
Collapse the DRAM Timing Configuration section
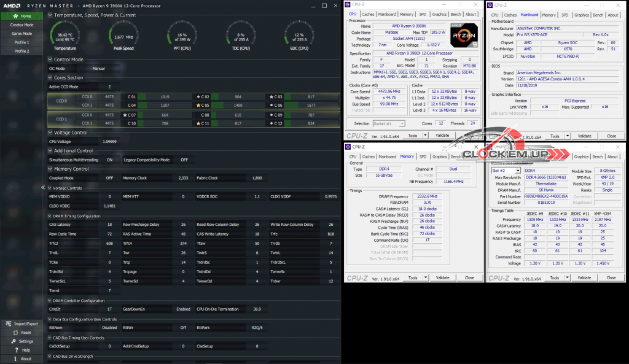(50, 216)
